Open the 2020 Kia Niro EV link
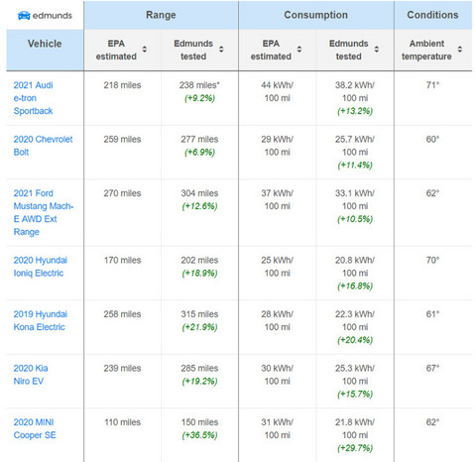The width and height of the screenshot is (476, 462). click(x=31, y=375)
